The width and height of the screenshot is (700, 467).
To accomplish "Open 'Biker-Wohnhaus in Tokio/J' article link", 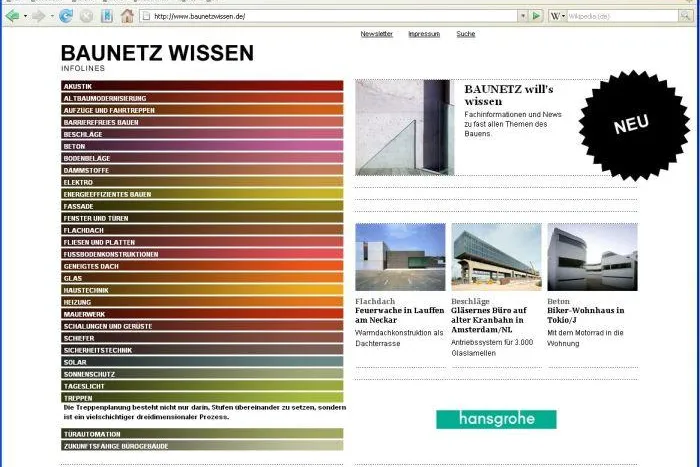I will click(586, 315).
